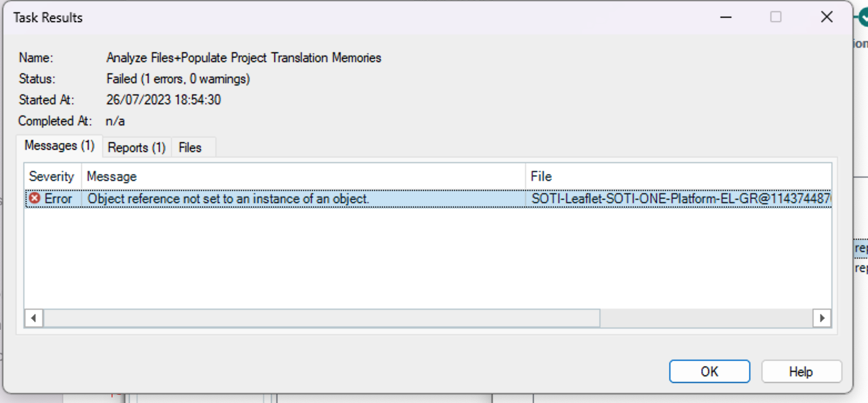The width and height of the screenshot is (868, 403).
Task: Click the task name 'Analyze Files+Populate Project Translation Memories'
Action: [244, 58]
